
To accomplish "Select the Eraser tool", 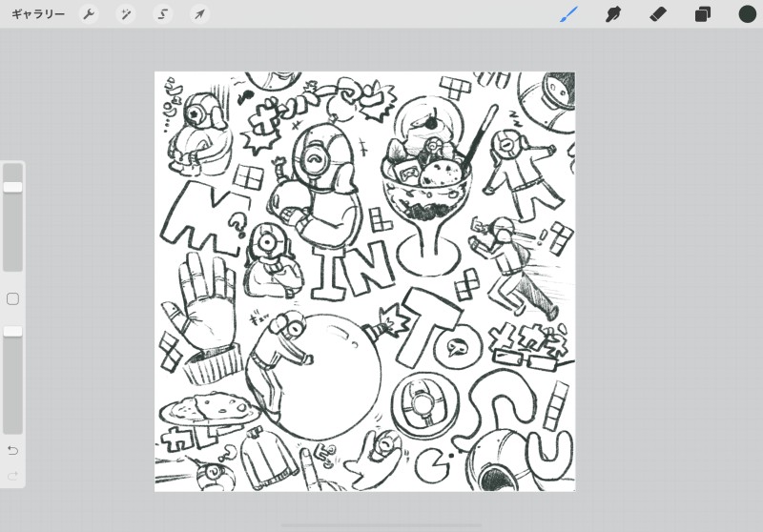I will click(x=658, y=14).
